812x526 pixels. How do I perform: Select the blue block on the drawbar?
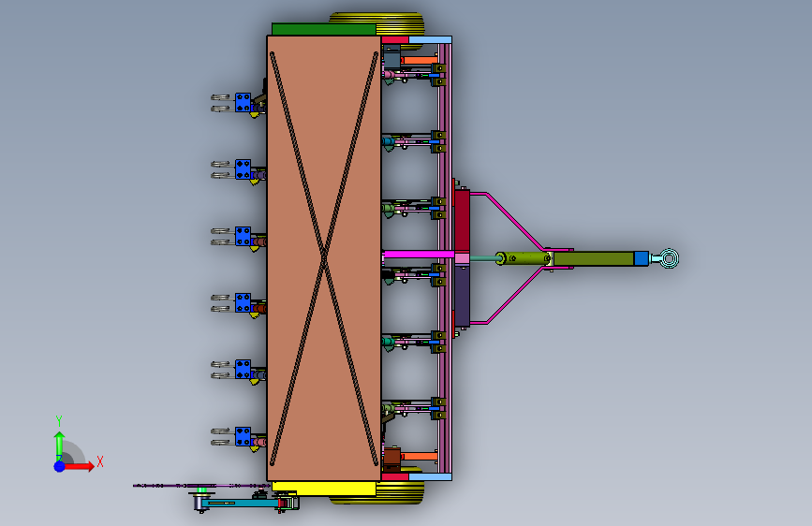pos(642,258)
